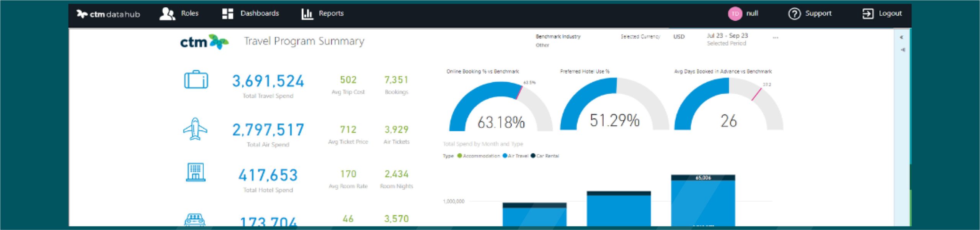Click the 712 Avg Ticket Price value
The height and width of the screenshot is (230, 980).
pyautogui.click(x=348, y=130)
